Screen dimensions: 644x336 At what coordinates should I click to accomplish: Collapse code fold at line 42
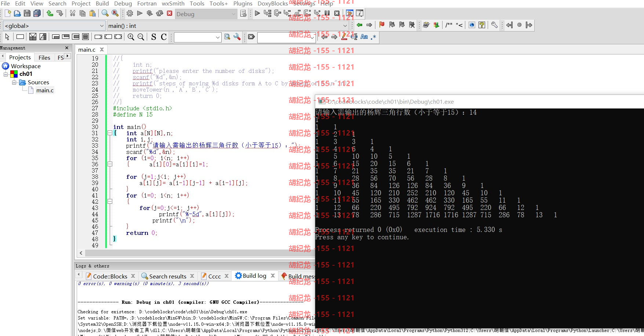click(110, 201)
